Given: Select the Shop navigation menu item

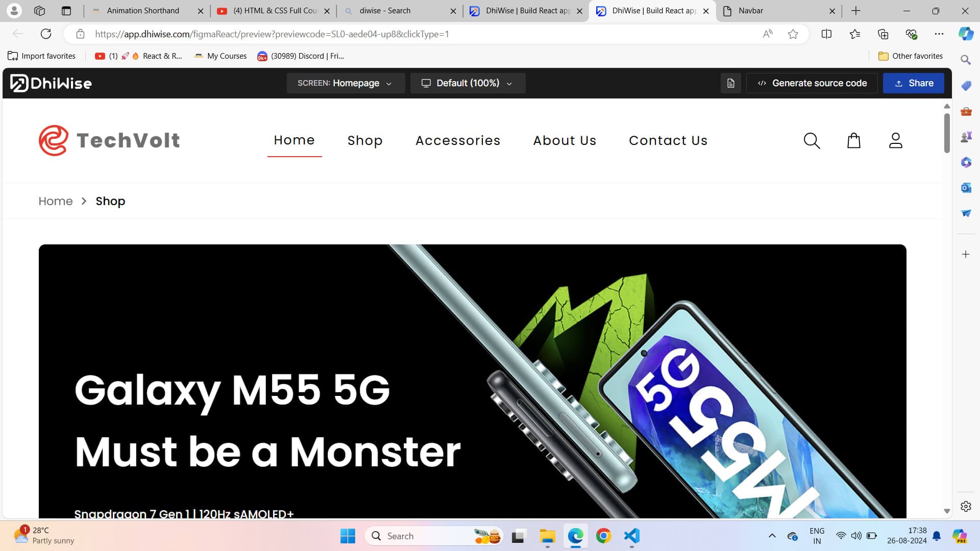Looking at the screenshot, I should [x=365, y=140].
